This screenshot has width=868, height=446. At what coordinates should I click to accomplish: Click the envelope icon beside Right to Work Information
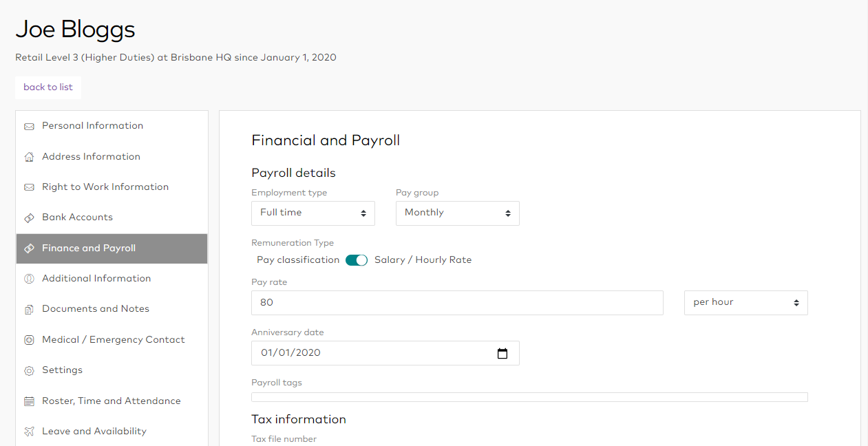[x=29, y=187]
